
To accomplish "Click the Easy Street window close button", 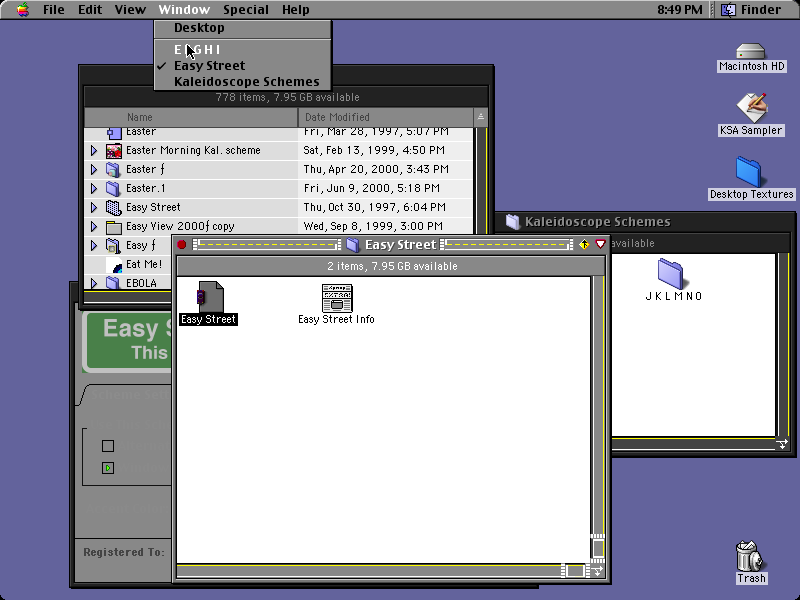I will point(181,244).
